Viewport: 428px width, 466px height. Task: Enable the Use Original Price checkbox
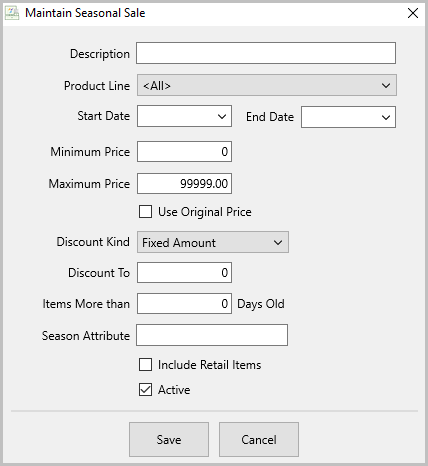tap(145, 212)
